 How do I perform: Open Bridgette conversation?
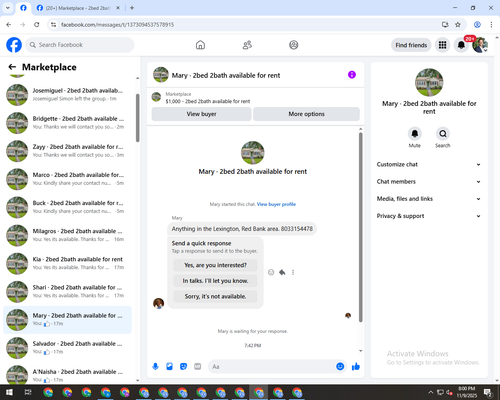point(67,123)
